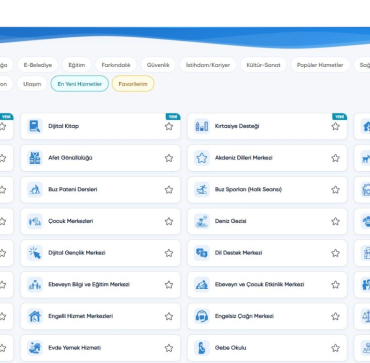Select the Afet Gönüllülüğü vest icon
The width and height of the screenshot is (370, 363).
[x=35, y=158]
